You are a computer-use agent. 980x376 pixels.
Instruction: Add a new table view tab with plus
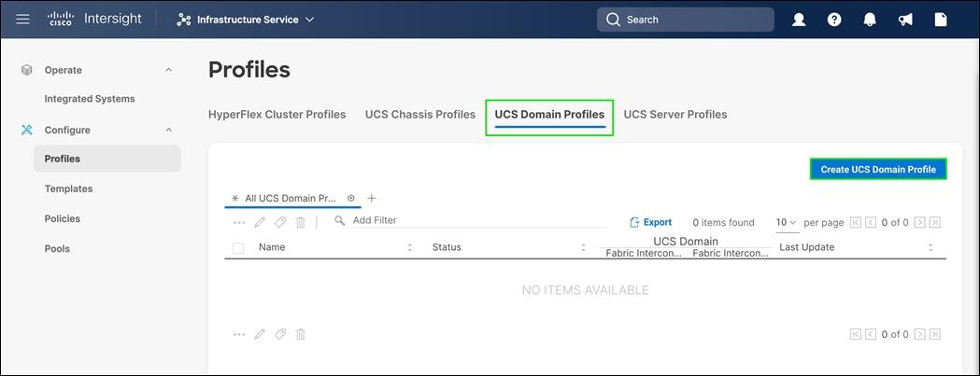click(x=372, y=198)
